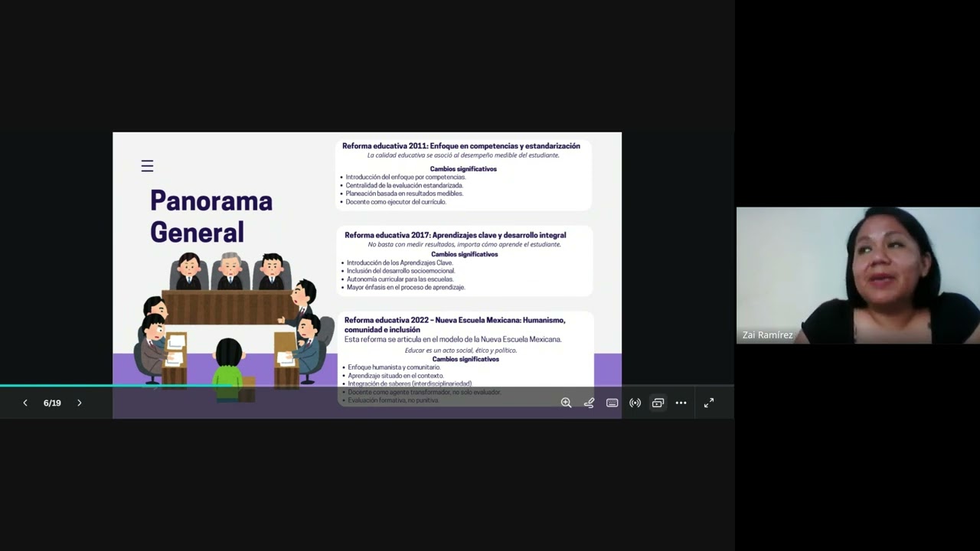This screenshot has width=980, height=551.
Task: Open presenter view window icon
Action: pyautogui.click(x=658, y=403)
